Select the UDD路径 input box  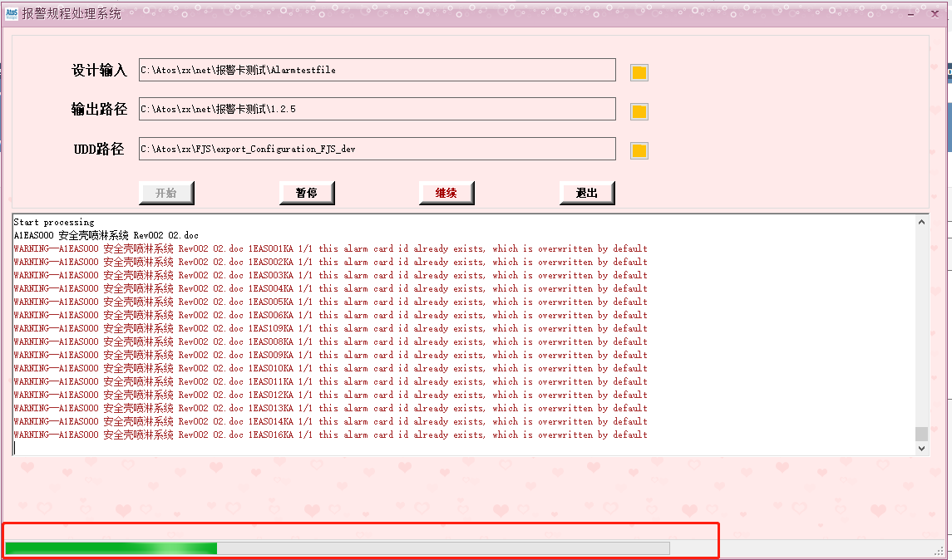pyautogui.click(x=377, y=149)
